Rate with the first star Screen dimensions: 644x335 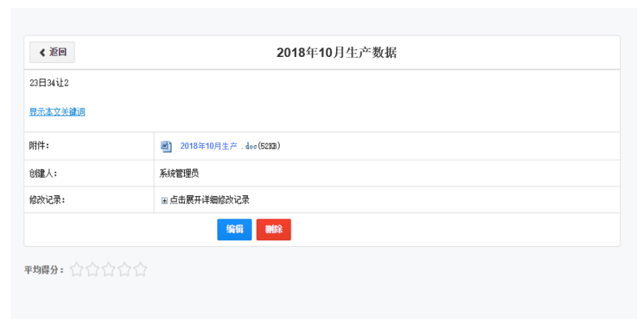[77, 270]
